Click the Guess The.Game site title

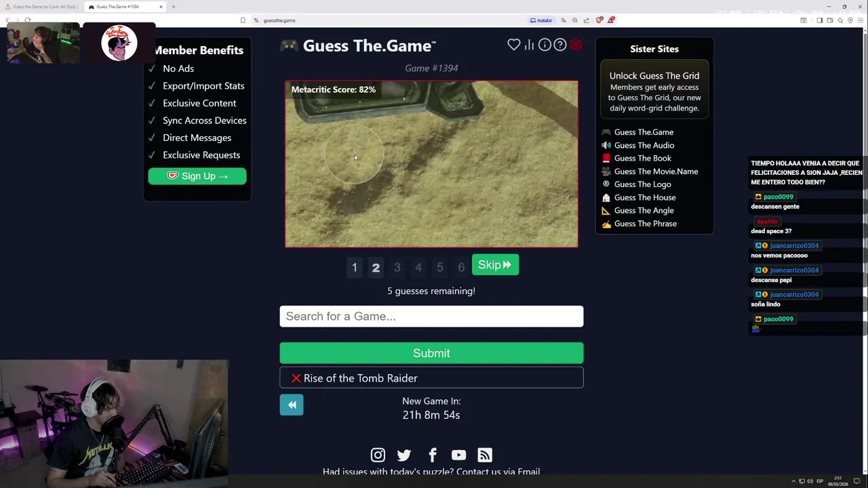367,46
